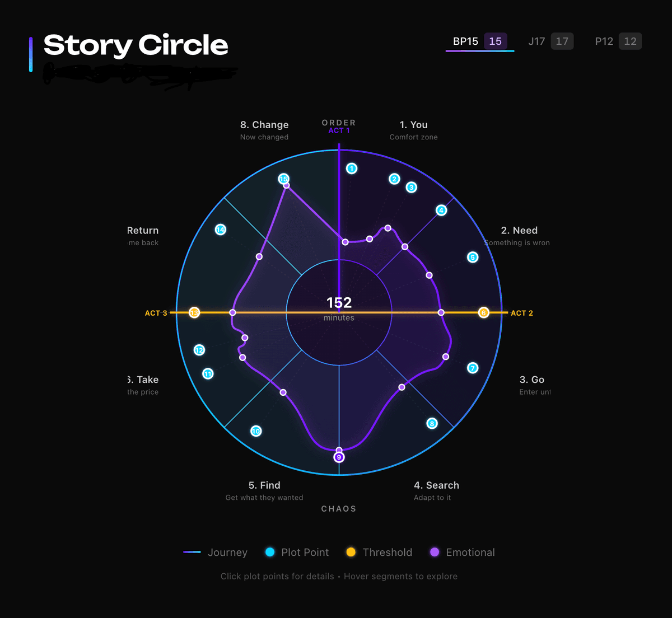Select plot point 5 on circle
Image resolution: width=672 pixels, height=618 pixels.
(473, 257)
